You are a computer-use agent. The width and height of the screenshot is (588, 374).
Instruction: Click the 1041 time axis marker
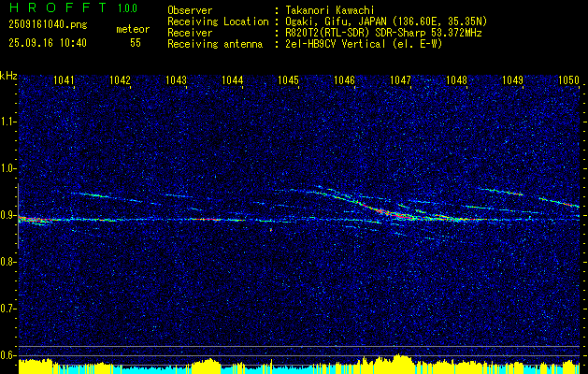click(64, 79)
